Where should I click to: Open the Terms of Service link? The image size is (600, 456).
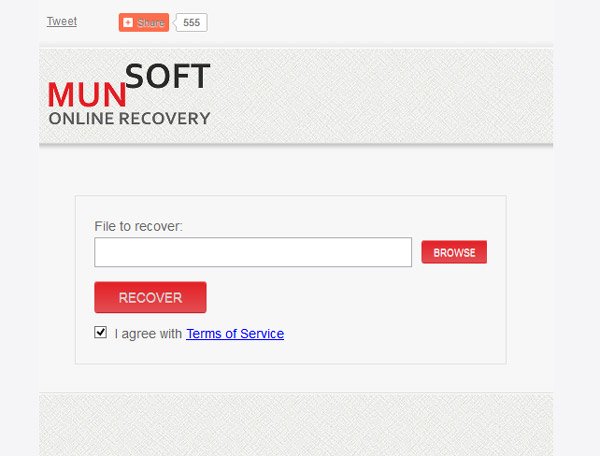[235, 334]
